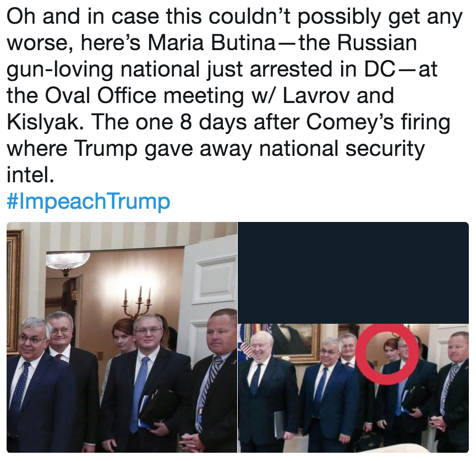Click the man with light blue tie
This screenshot has width=476, height=461.
146,383
